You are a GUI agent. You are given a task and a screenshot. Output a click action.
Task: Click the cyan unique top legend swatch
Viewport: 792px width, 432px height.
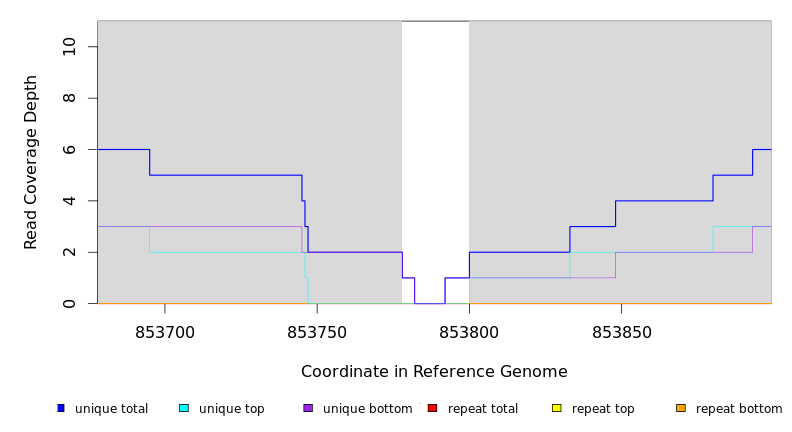click(184, 408)
